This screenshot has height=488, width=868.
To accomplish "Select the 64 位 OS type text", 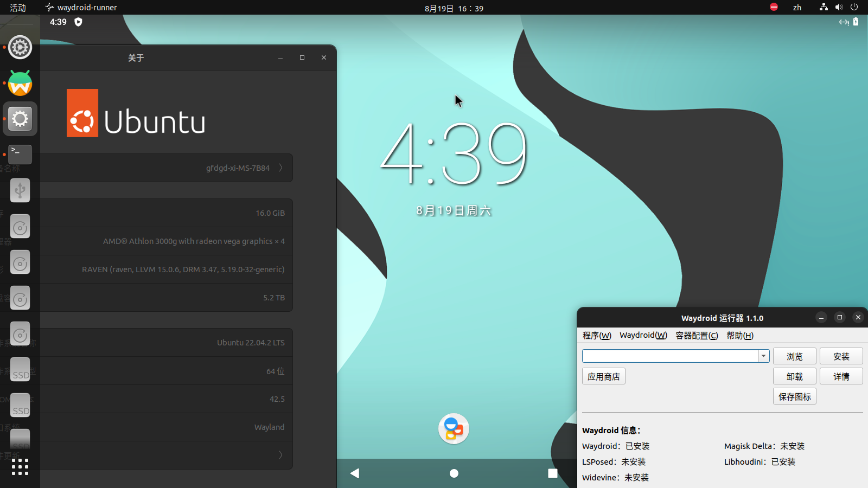I will click(x=276, y=371).
